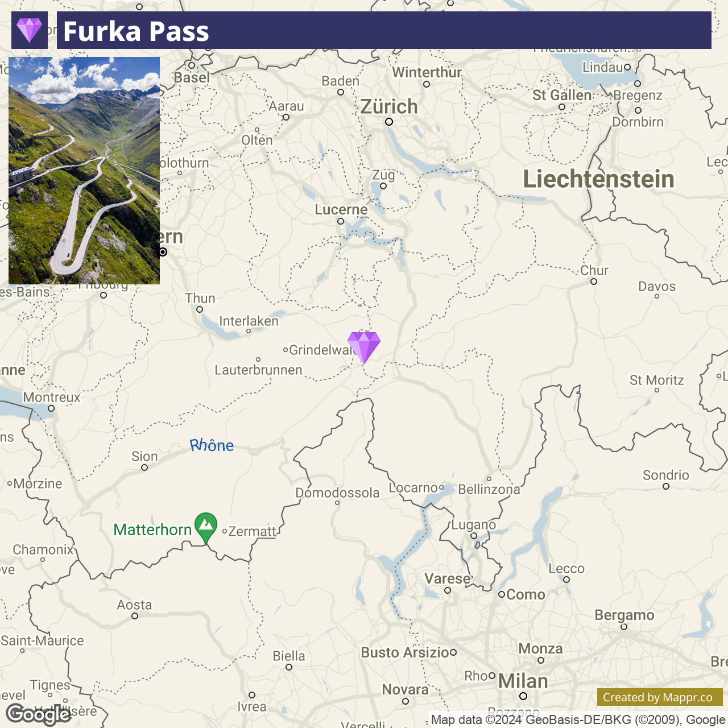The height and width of the screenshot is (728, 728).
Task: Click the gem icon in the header
Action: pyautogui.click(x=30, y=30)
